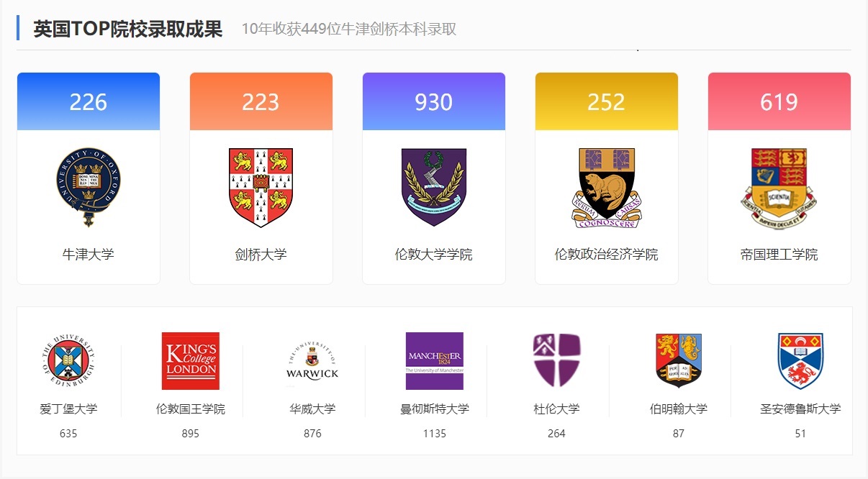This screenshot has height=479, width=868.
Task: Click the Cambridge University shield logo
Action: pyautogui.click(x=261, y=188)
